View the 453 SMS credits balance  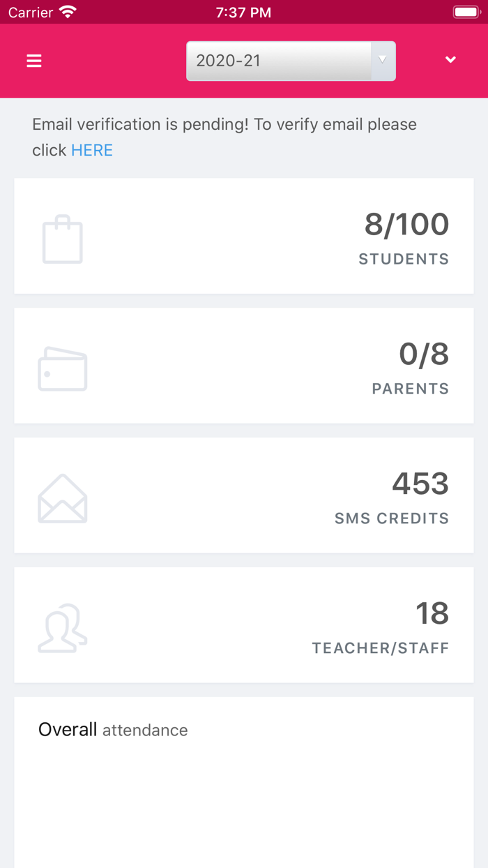tap(420, 484)
